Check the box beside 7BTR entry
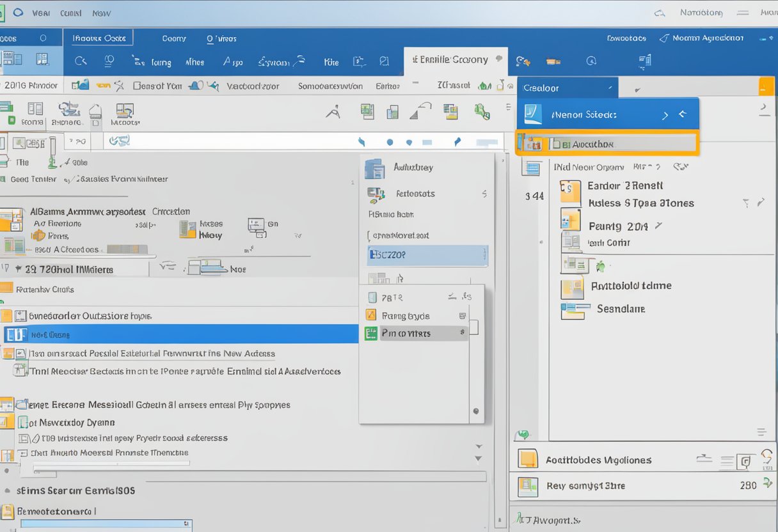The height and width of the screenshot is (532, 778). tap(372, 297)
